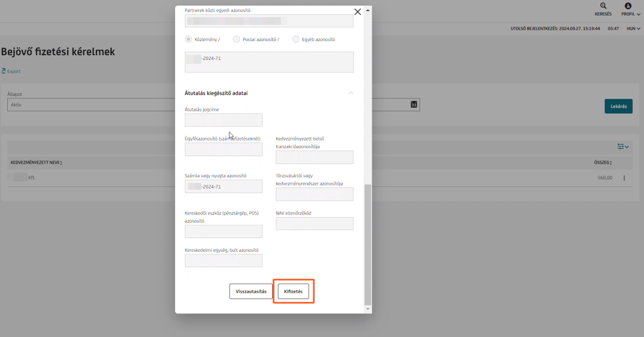Click Számla vagy nyugta azonosító field

pyautogui.click(x=224, y=186)
